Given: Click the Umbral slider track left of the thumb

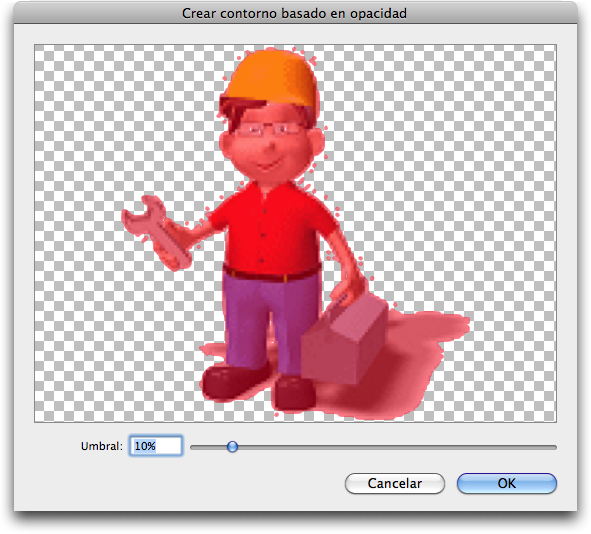Looking at the screenshot, I should pos(209,447).
